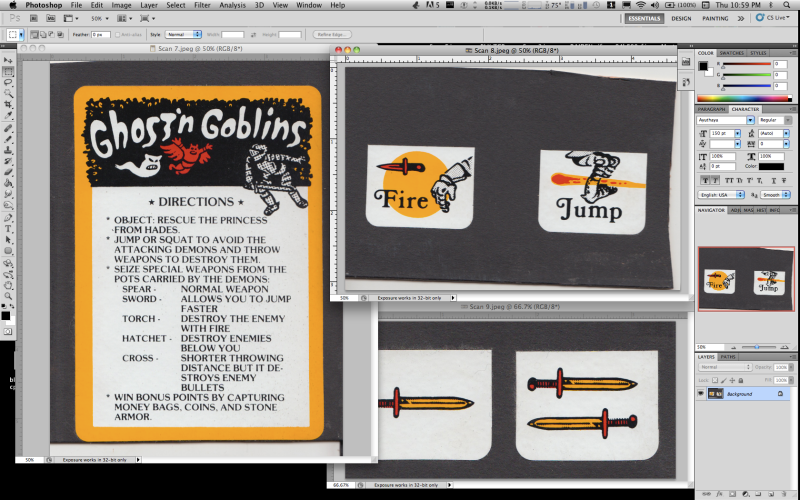Toggle Lock transparent pixels in Layers panel
The width and height of the screenshot is (800, 500).
click(x=715, y=380)
